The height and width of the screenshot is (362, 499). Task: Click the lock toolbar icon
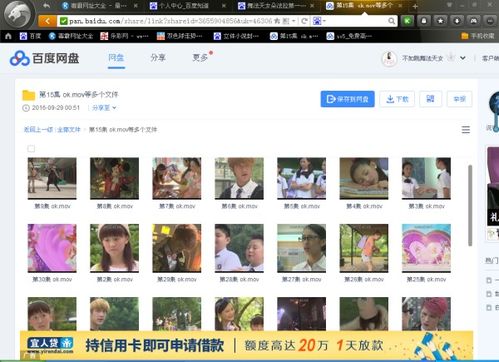coord(424,21)
